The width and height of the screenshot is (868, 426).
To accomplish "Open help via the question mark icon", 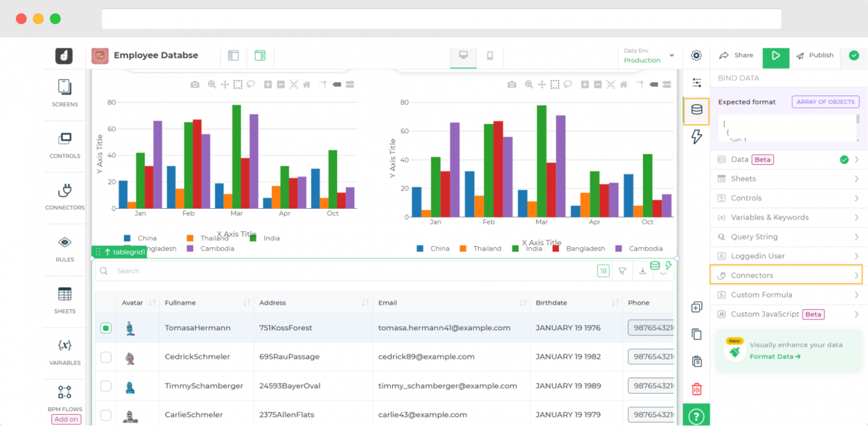I will click(696, 415).
